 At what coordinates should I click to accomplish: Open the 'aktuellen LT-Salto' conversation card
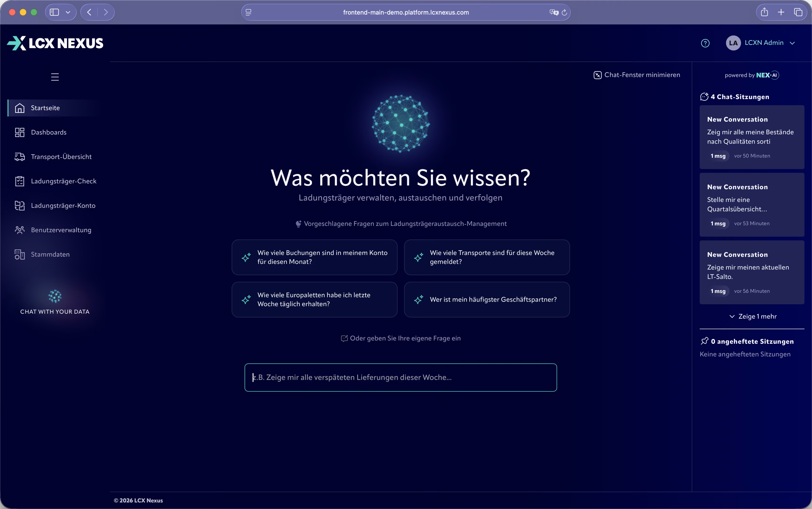[752, 272]
